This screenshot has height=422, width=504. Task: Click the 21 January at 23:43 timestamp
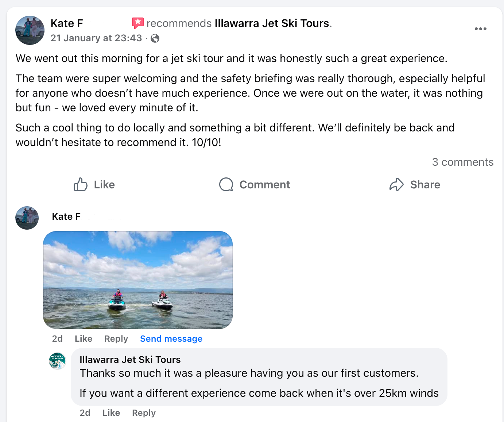[x=96, y=38]
